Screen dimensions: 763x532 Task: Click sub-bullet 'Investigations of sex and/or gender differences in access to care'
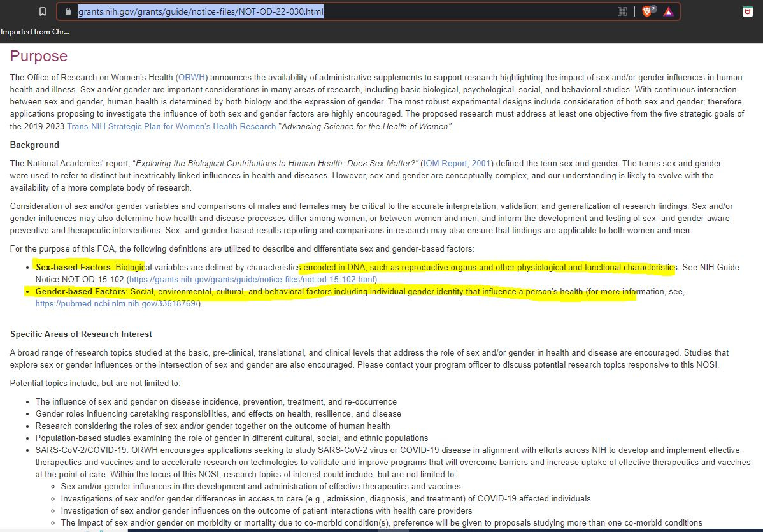click(x=325, y=499)
